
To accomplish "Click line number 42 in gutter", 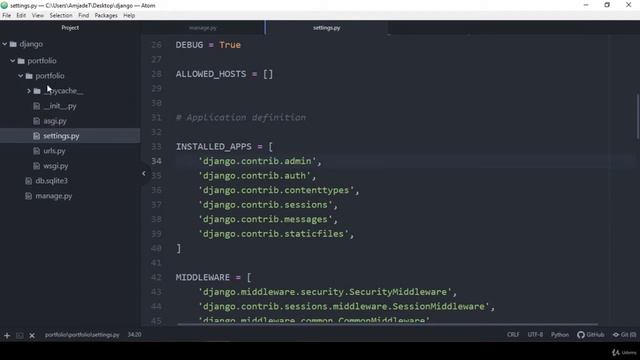I will (156, 278).
